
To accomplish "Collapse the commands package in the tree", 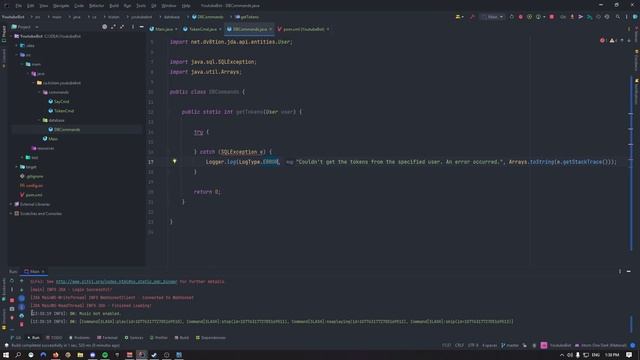I will pyautogui.click(x=40, y=92).
